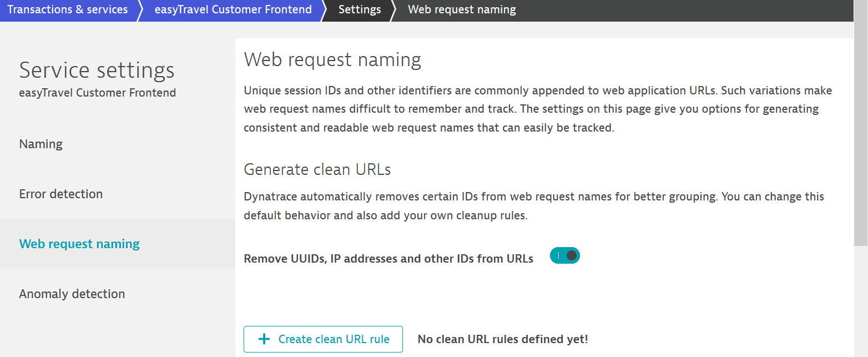The image size is (868, 357).
Task: Click easyTravel Customer Frontend sidebar subtitle
Action: pyautogui.click(x=98, y=93)
